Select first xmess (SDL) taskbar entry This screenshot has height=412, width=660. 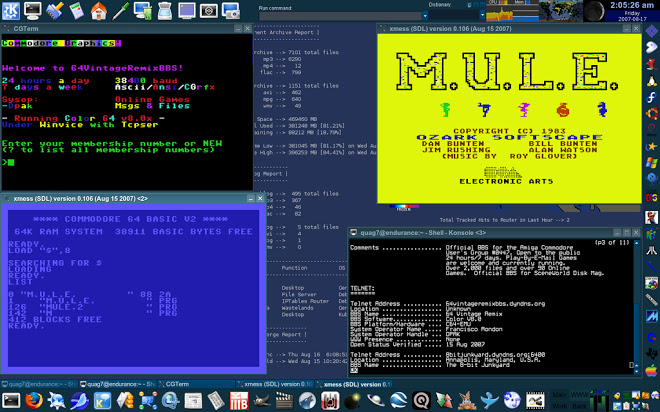pos(274,384)
